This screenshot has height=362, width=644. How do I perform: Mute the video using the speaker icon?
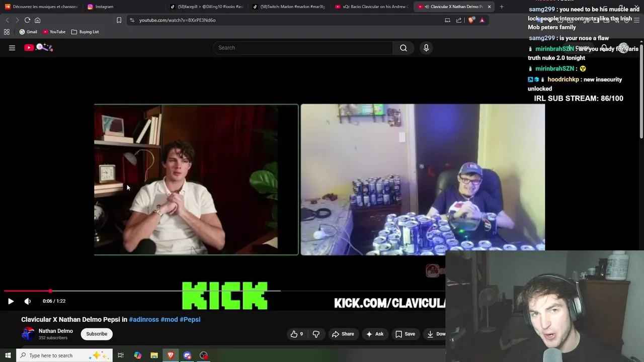[28, 301]
